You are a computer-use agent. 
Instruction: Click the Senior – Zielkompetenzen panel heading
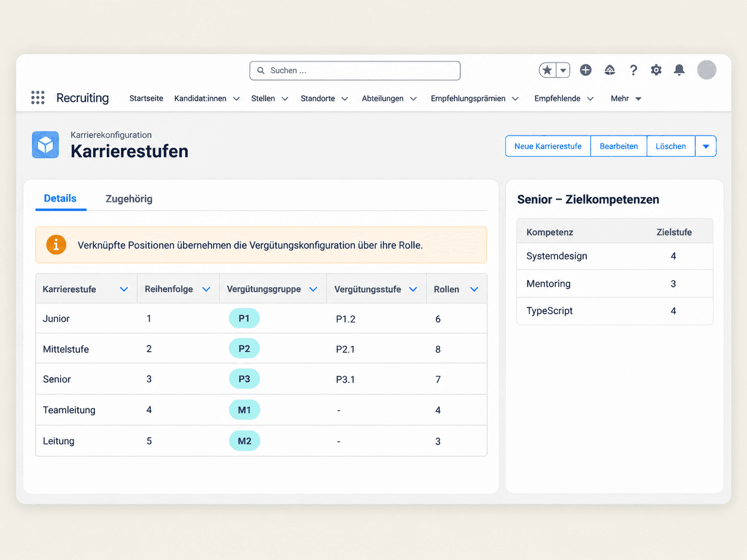point(588,199)
